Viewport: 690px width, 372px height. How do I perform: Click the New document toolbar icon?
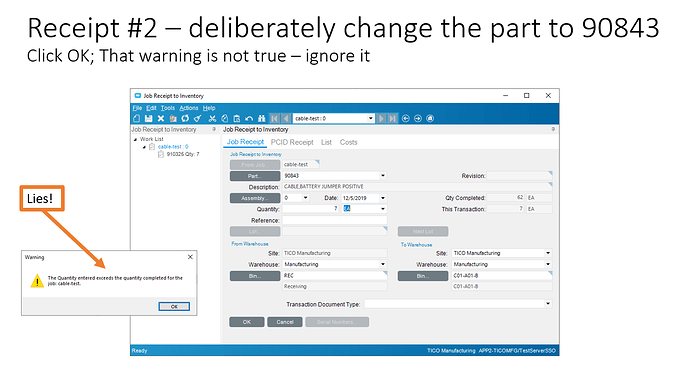pyautogui.click(x=137, y=118)
